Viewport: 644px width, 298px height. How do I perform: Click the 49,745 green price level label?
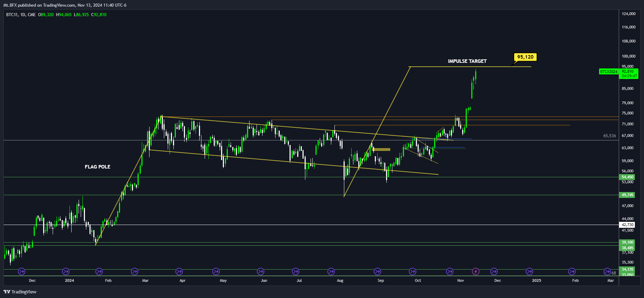point(628,195)
